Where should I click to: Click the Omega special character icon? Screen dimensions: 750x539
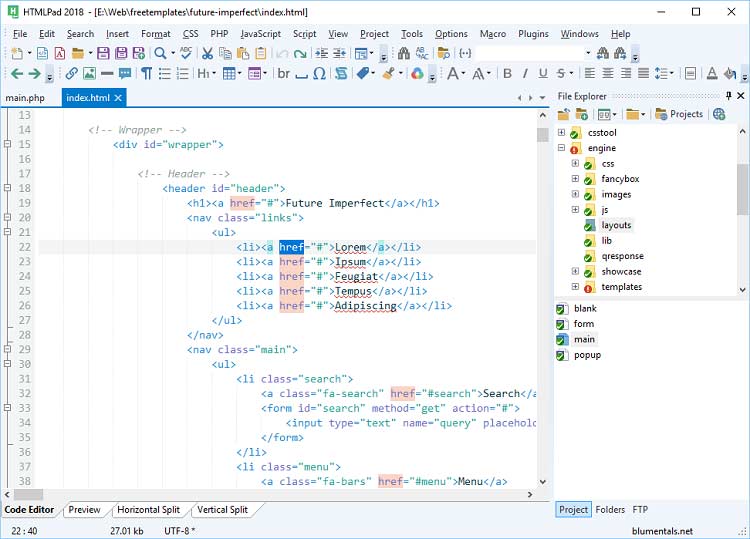[x=319, y=74]
